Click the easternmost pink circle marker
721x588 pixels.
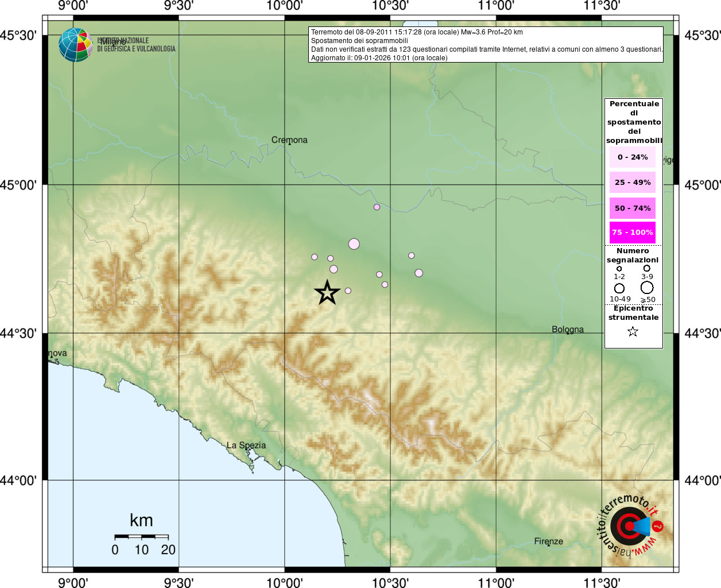(x=419, y=273)
